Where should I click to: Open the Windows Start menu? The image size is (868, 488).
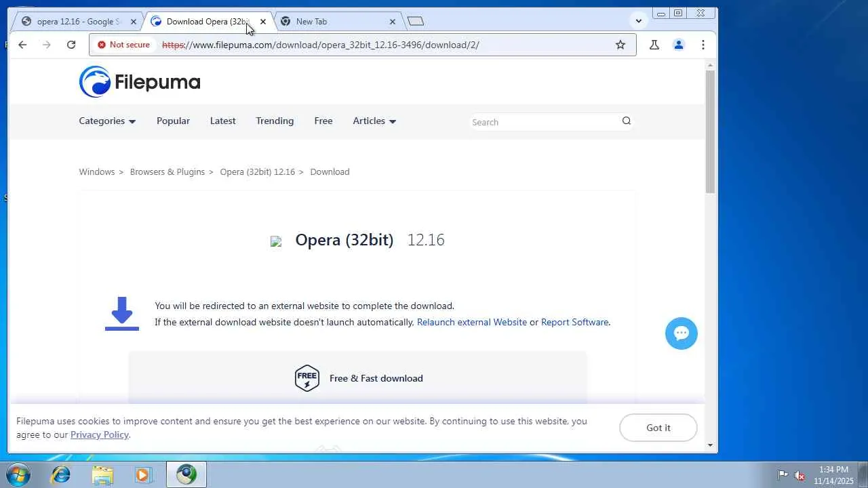pos(18,474)
